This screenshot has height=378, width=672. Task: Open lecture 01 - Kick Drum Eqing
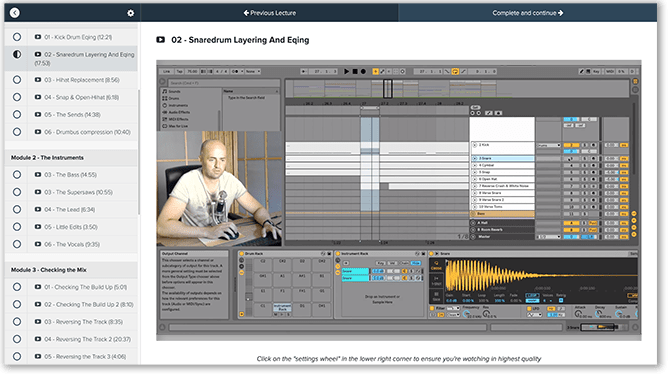click(78, 37)
